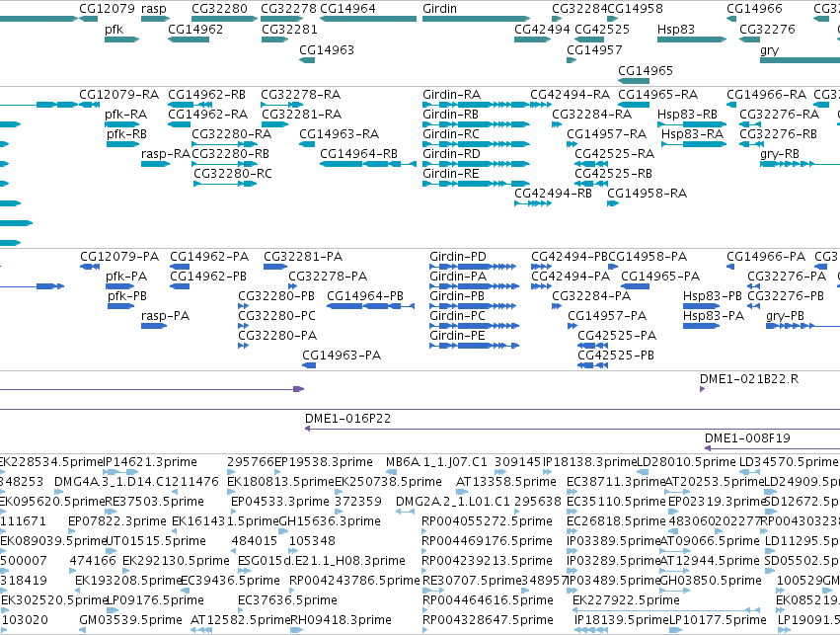This screenshot has height=635, width=840.
Task: Click transcript label CG32284-RA
Action: tap(592, 115)
